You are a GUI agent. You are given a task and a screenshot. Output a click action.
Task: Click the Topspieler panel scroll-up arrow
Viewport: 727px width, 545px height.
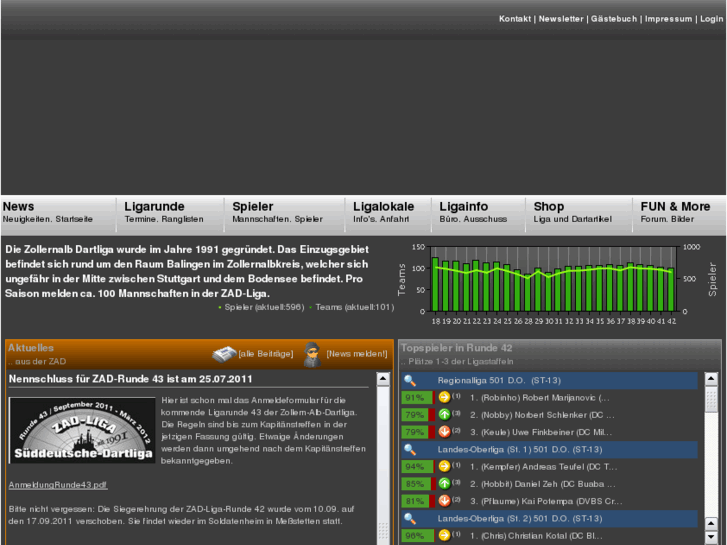coord(711,379)
